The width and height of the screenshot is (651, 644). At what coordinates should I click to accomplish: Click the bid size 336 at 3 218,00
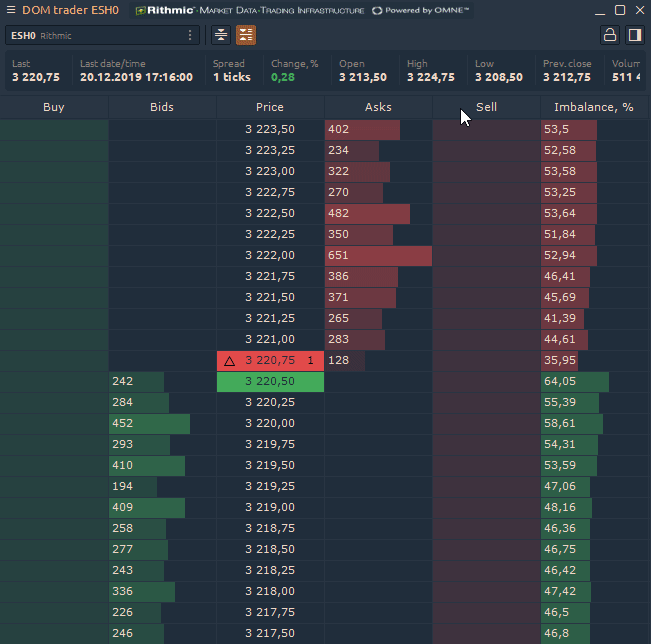pos(162,591)
